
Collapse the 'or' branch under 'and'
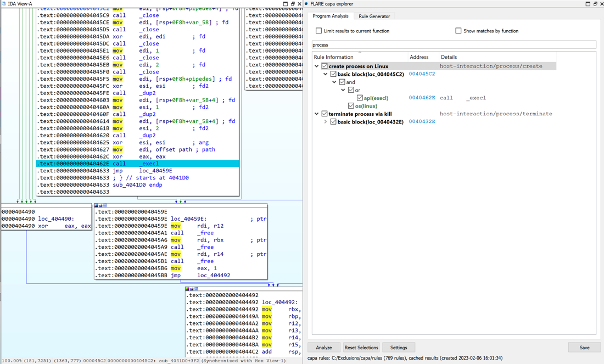click(x=343, y=89)
